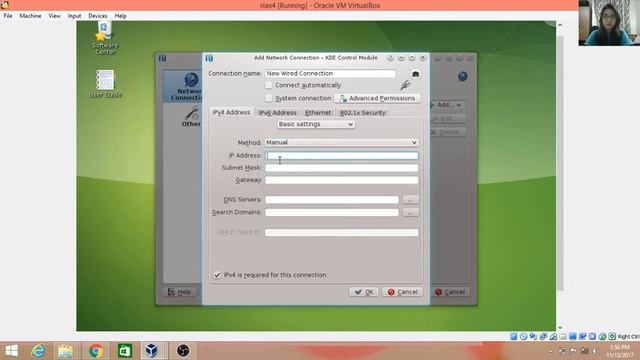
Task: Open DNS Servers edit ellipsis button
Action: click(x=411, y=200)
